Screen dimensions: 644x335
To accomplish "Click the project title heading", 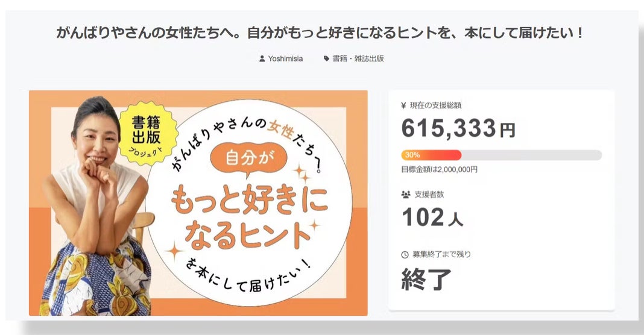I will tap(320, 33).
